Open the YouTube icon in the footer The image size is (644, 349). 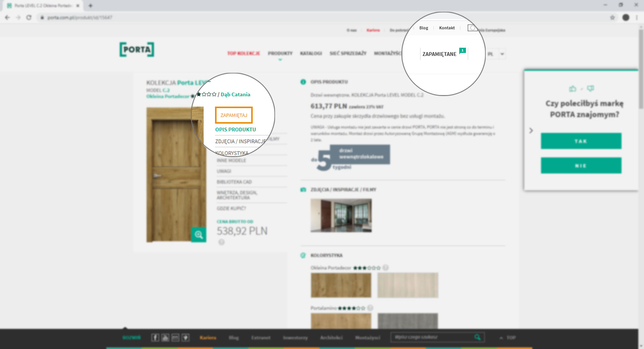pos(165,338)
